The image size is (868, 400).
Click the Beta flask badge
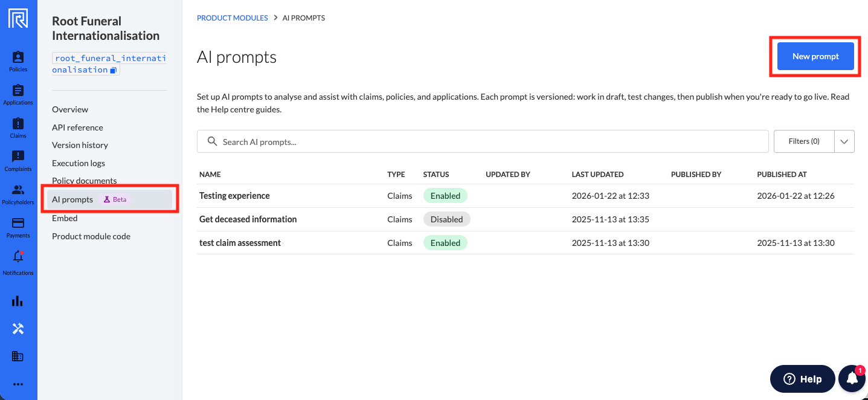(x=115, y=199)
